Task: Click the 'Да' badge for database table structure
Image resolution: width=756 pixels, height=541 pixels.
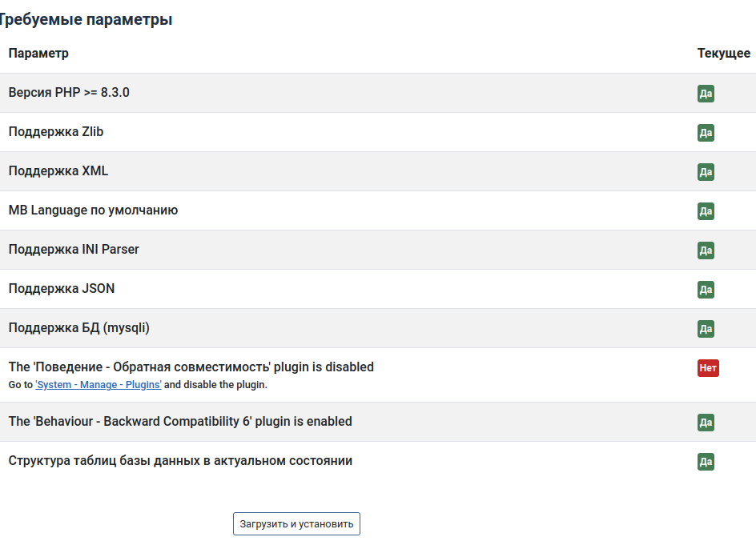Action: (706, 462)
